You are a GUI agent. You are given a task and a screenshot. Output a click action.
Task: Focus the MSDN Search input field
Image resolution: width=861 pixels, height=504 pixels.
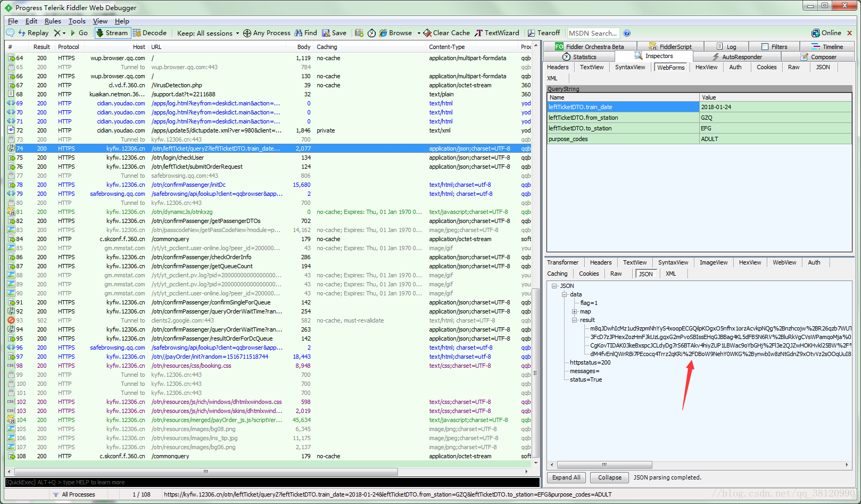point(593,33)
